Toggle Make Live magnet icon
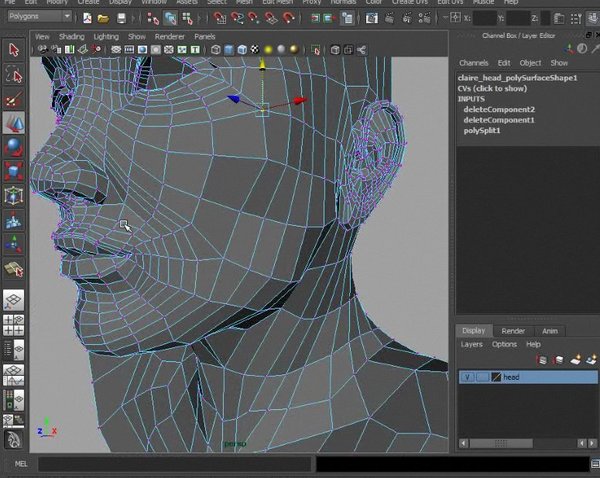The width and height of the screenshot is (600, 478). click(289, 18)
